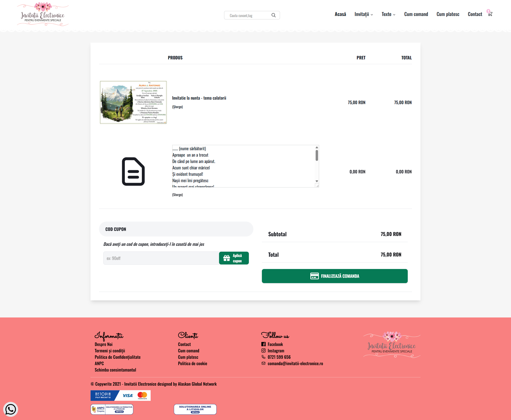Click the document file icon
This screenshot has width=511, height=420.
point(133,172)
